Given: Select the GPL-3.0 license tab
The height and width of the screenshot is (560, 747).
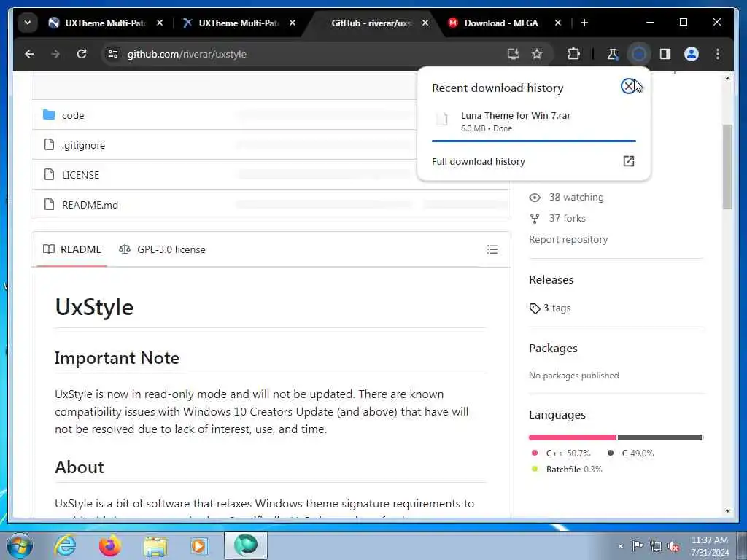Looking at the screenshot, I should pyautogui.click(x=162, y=249).
